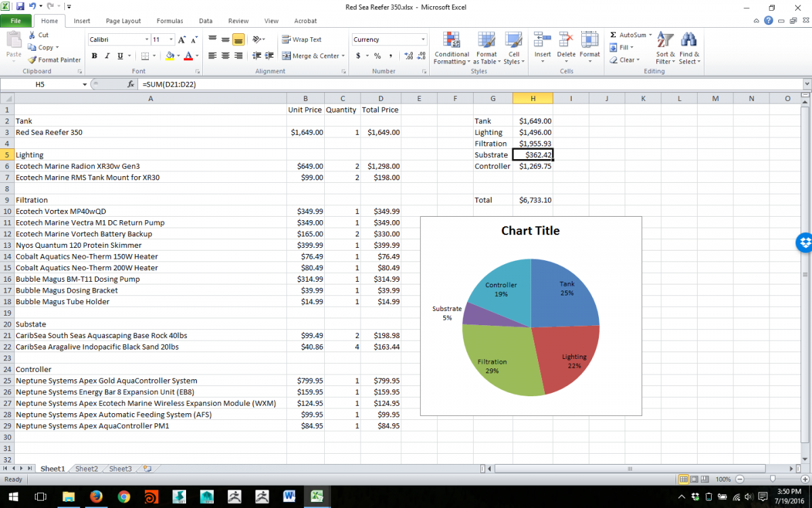Open Windows Start menu

[12, 496]
